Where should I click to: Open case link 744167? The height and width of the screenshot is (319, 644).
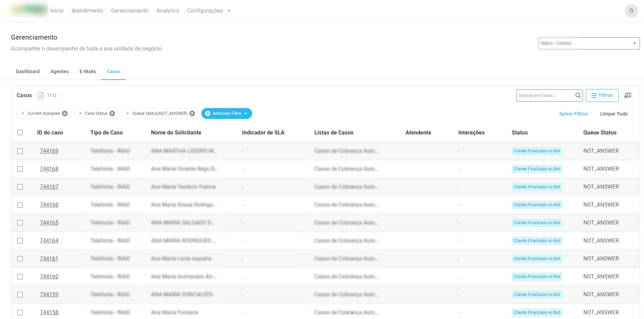(x=49, y=187)
